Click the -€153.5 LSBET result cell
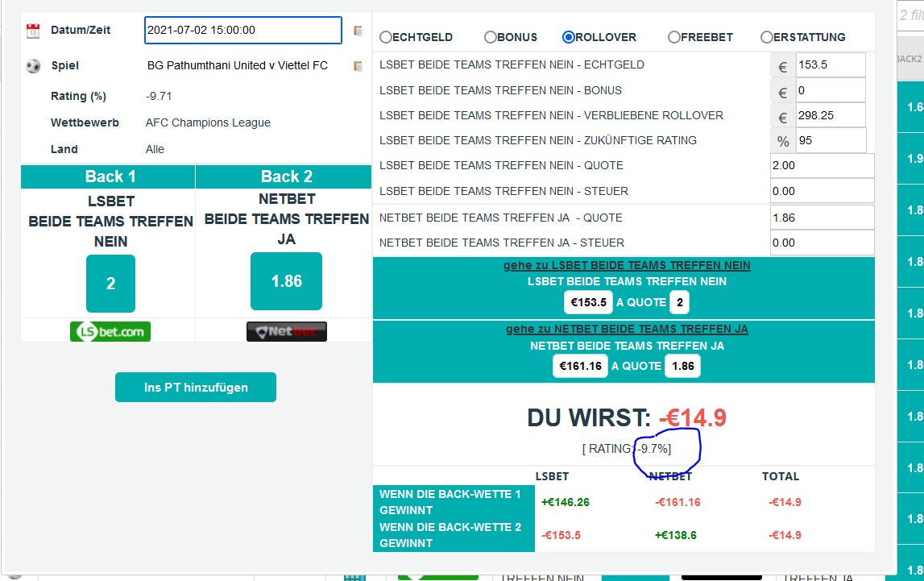This screenshot has width=924, height=581. tap(561, 535)
